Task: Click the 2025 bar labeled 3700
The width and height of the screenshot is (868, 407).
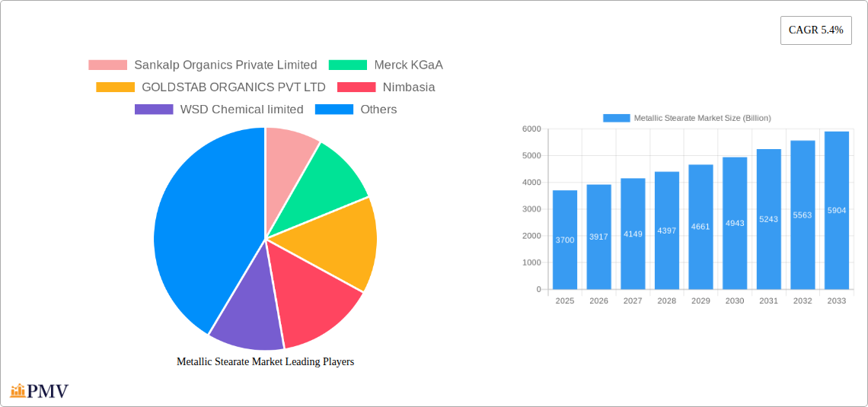Action: point(565,240)
